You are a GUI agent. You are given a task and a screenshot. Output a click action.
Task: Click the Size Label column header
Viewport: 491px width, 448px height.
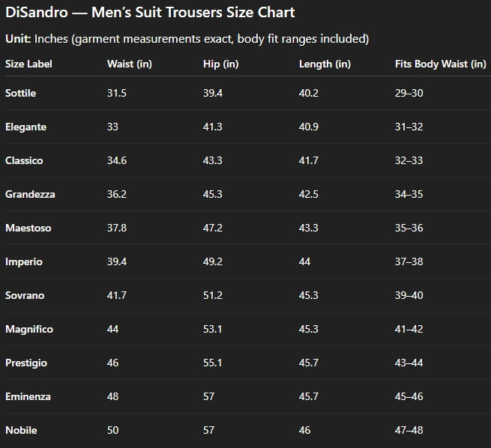point(28,64)
